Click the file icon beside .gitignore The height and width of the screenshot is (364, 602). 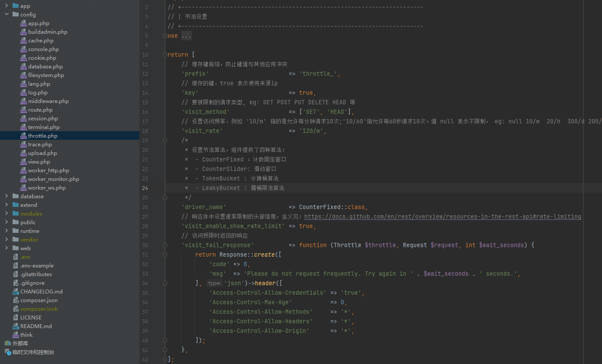click(16, 283)
